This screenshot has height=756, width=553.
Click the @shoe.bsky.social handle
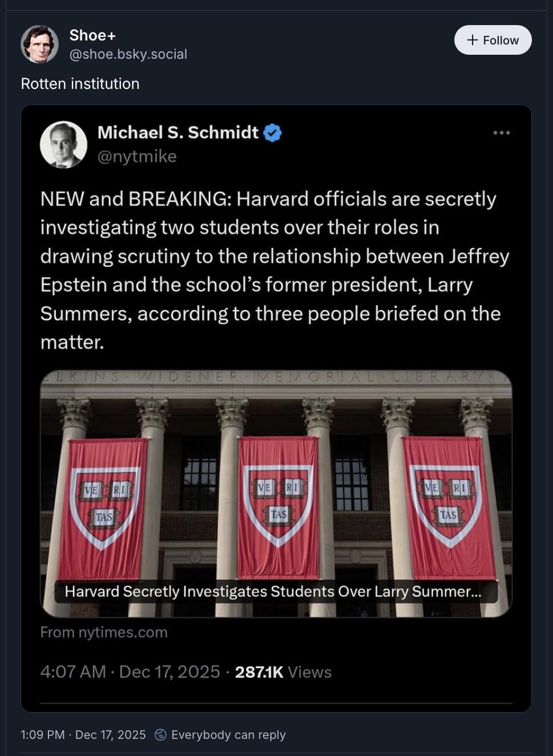(x=128, y=54)
